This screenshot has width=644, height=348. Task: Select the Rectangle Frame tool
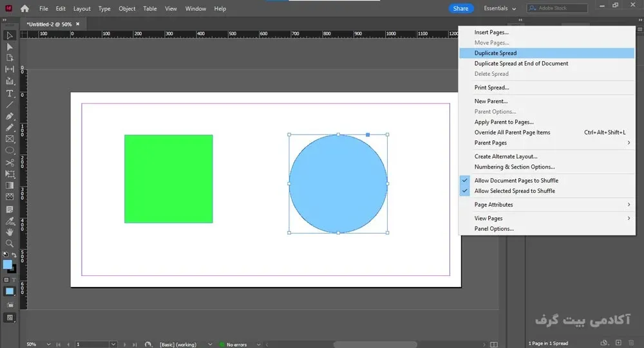pyautogui.click(x=10, y=139)
